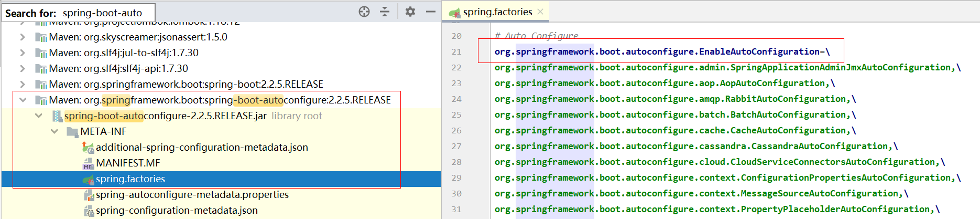Image resolution: width=980 pixels, height=219 pixels.
Task: Select Maven org.slf4j:slf4j-api:1.7.30 library row
Action: tap(221, 68)
